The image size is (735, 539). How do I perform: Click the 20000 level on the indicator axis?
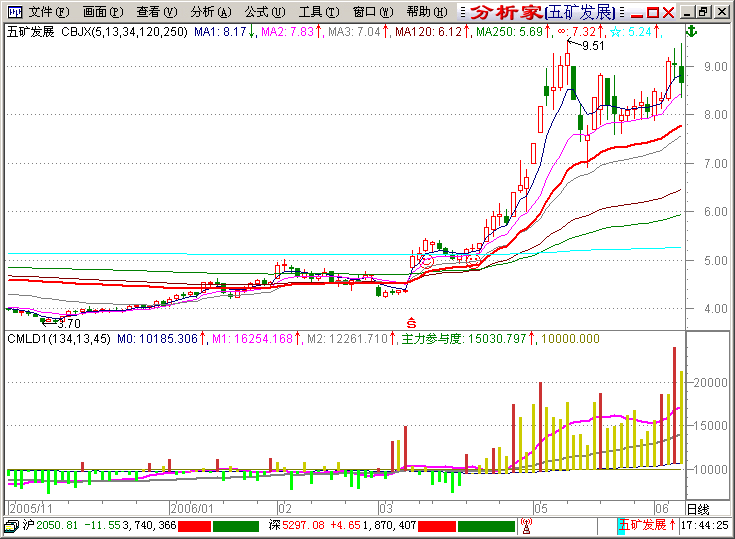(x=711, y=382)
